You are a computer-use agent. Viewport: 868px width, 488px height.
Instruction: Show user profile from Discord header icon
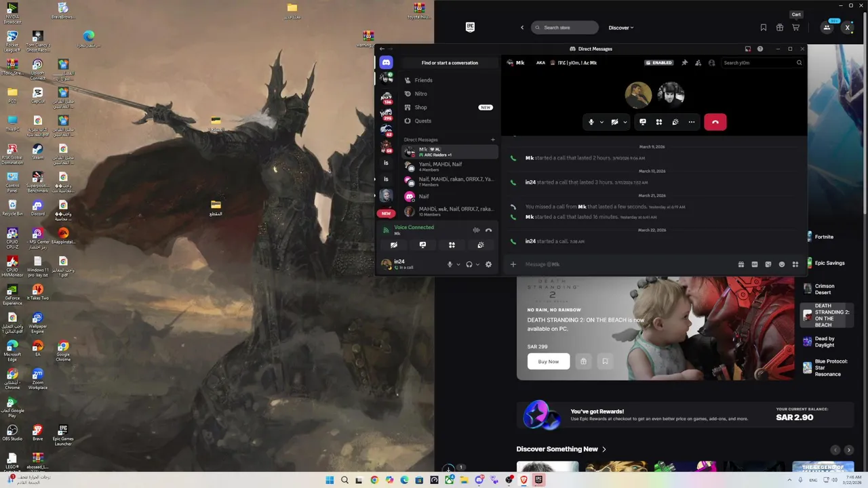coord(711,62)
